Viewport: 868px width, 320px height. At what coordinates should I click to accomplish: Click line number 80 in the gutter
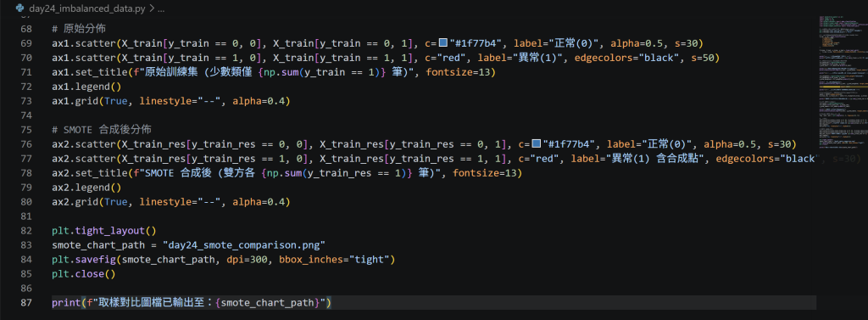[26, 202]
